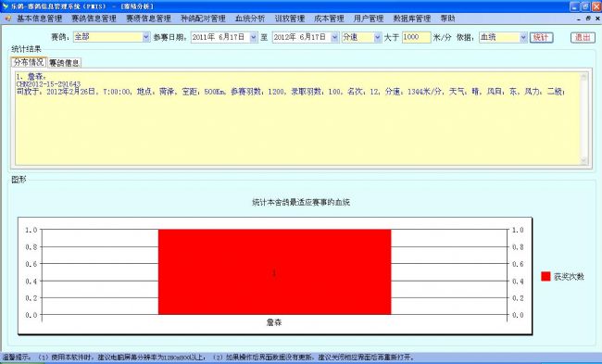Open the 血统分析 menu
602x364 pixels.
point(250,19)
